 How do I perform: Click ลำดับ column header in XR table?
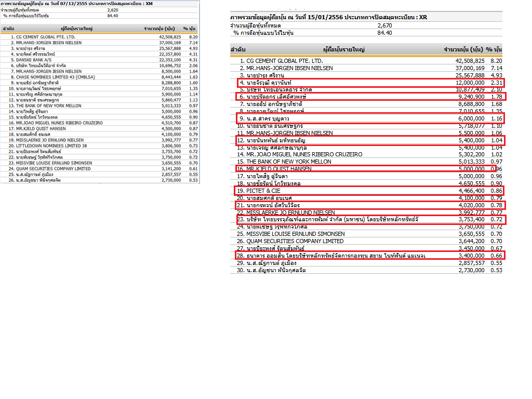click(x=238, y=49)
